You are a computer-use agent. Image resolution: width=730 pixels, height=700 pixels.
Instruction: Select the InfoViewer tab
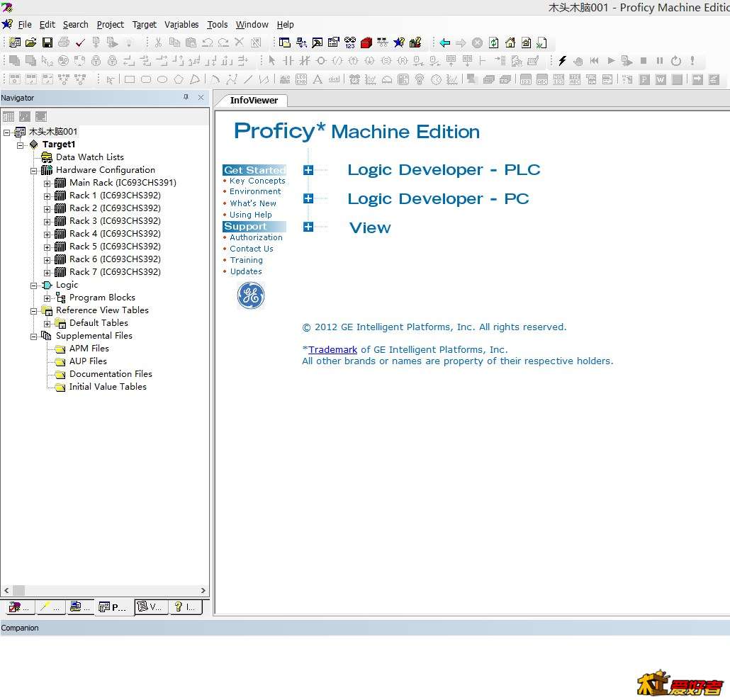tap(254, 100)
